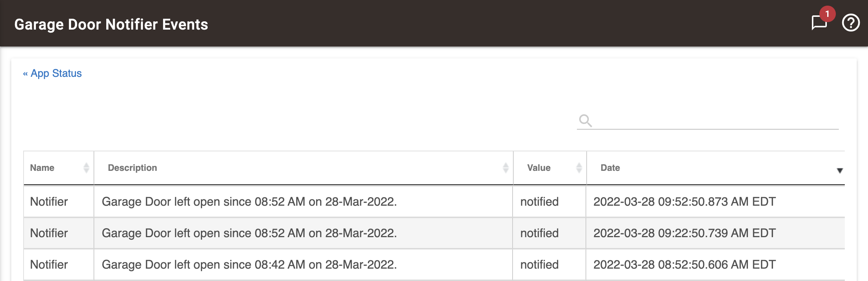Screen dimensions: 868x281
Task: Click description mentioning 08:42 AM
Action: click(249, 265)
